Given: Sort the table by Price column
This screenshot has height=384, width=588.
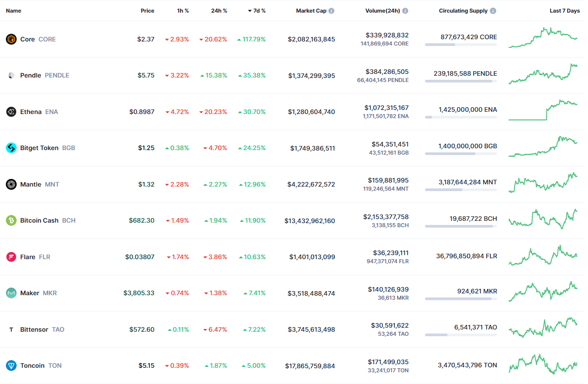Looking at the screenshot, I should [x=147, y=10].
